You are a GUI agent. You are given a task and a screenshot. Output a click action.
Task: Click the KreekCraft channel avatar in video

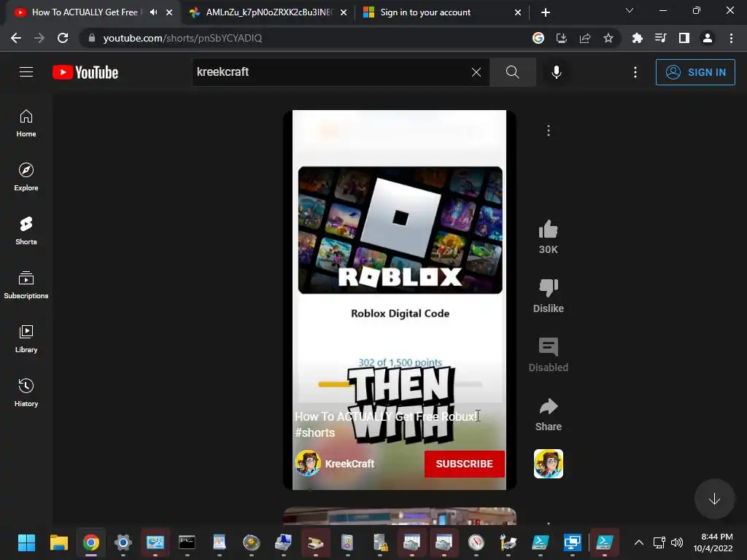point(308,463)
